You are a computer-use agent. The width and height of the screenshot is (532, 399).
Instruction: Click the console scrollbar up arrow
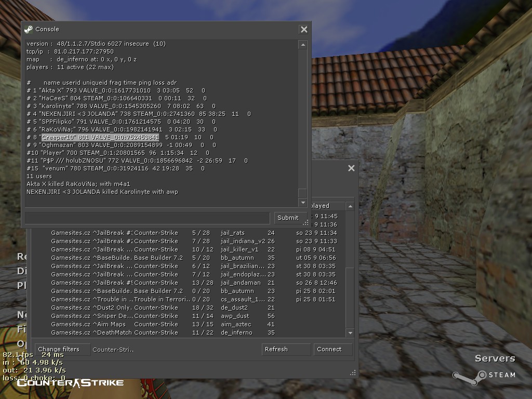pos(303,45)
